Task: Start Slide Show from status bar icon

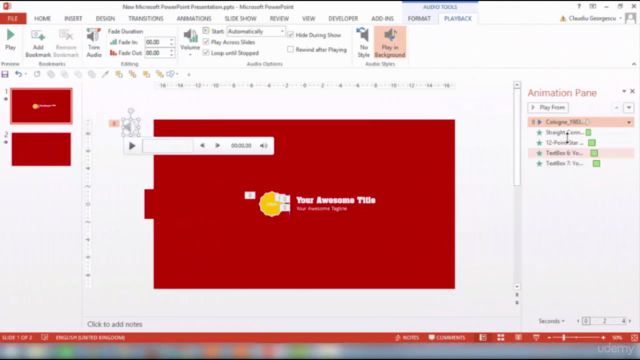Action: pos(536,338)
